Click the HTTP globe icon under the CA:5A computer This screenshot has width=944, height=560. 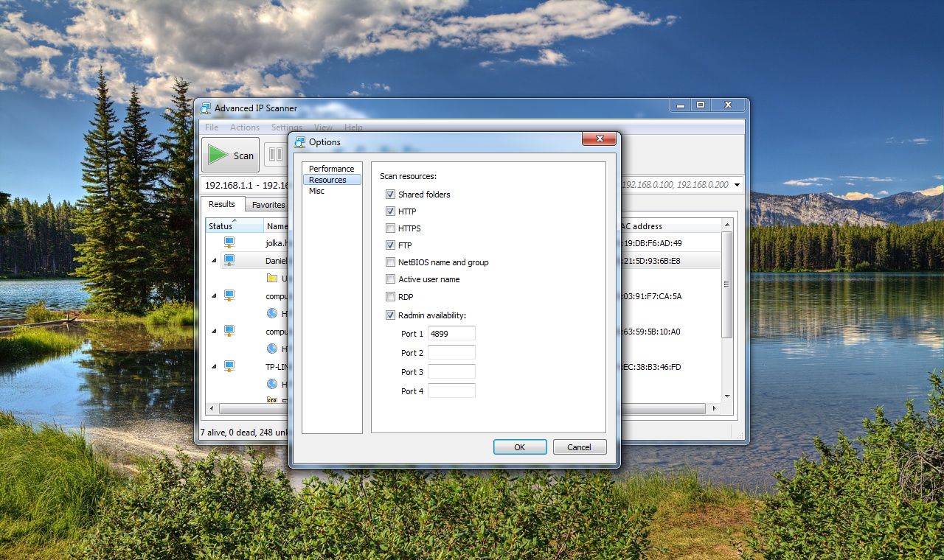click(x=272, y=313)
